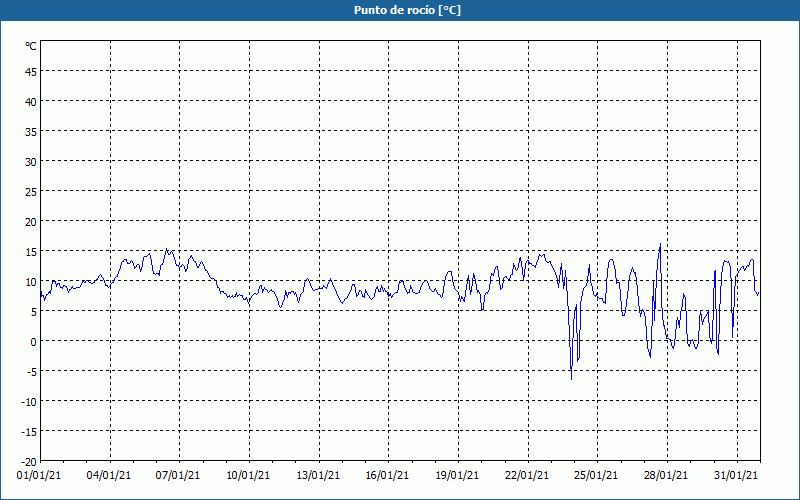Click the 31/01/21 date label
Screen dimensions: 800x500
point(736,476)
